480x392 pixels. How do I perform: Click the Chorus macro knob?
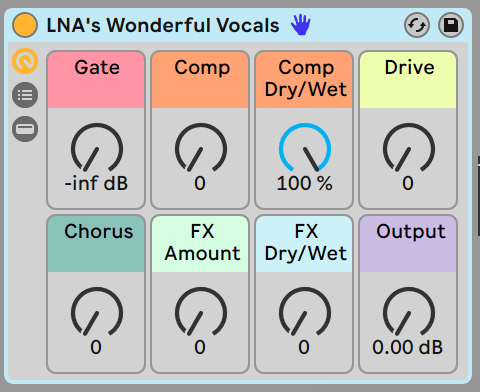pos(97,311)
